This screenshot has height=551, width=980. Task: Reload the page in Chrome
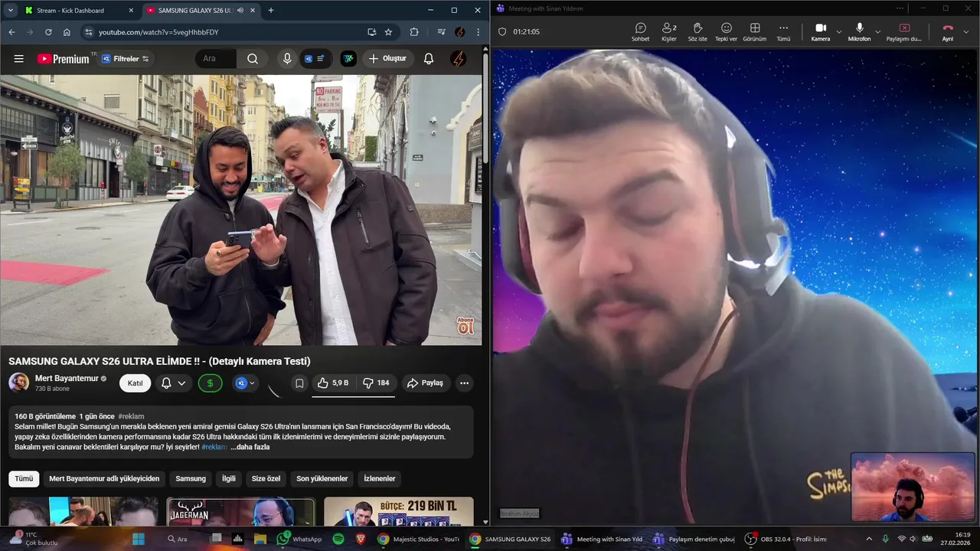pos(48,32)
